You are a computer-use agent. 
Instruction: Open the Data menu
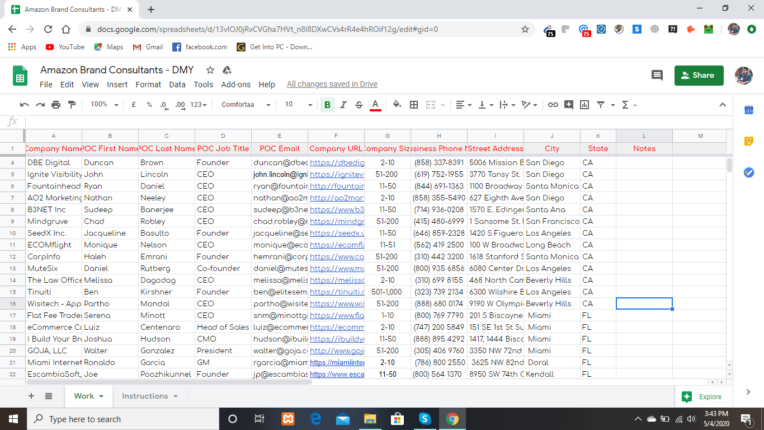tap(177, 84)
